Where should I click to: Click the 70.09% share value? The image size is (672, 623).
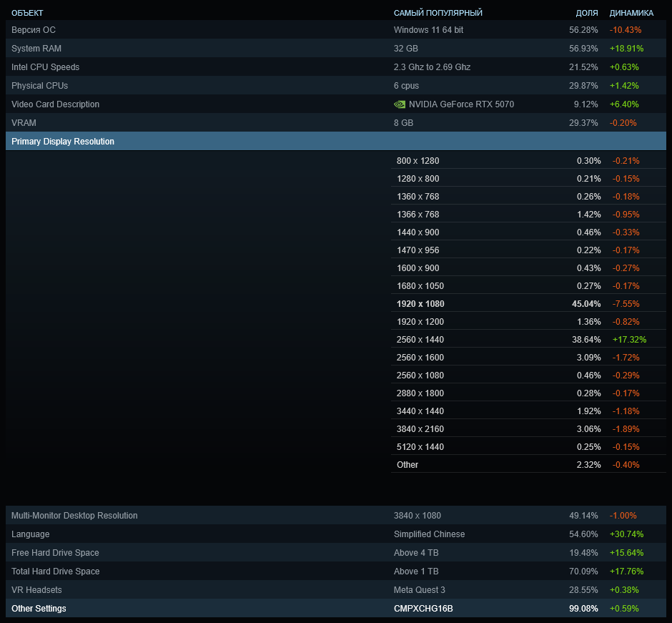pyautogui.click(x=583, y=571)
